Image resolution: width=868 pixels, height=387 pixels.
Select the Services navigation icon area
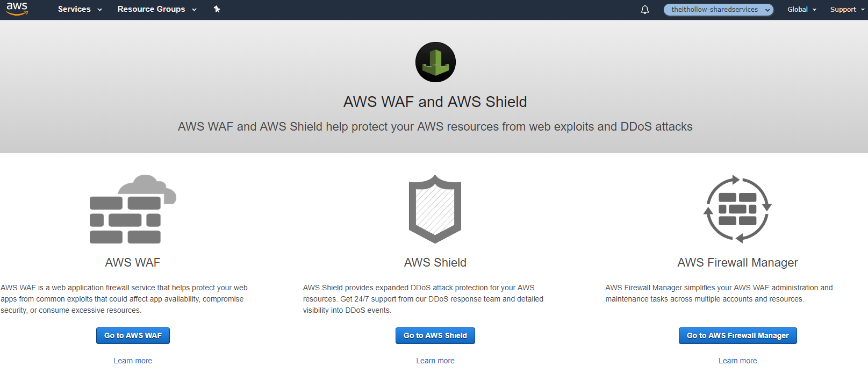73,9
